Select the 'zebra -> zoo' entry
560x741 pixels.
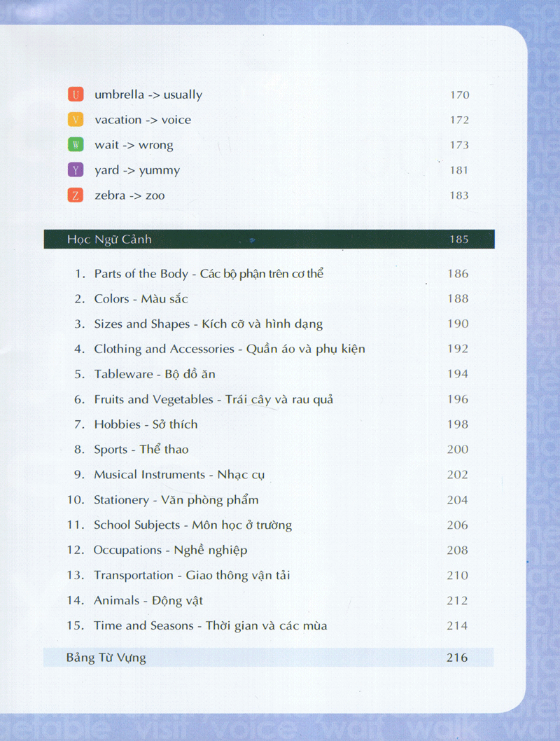tap(129, 195)
